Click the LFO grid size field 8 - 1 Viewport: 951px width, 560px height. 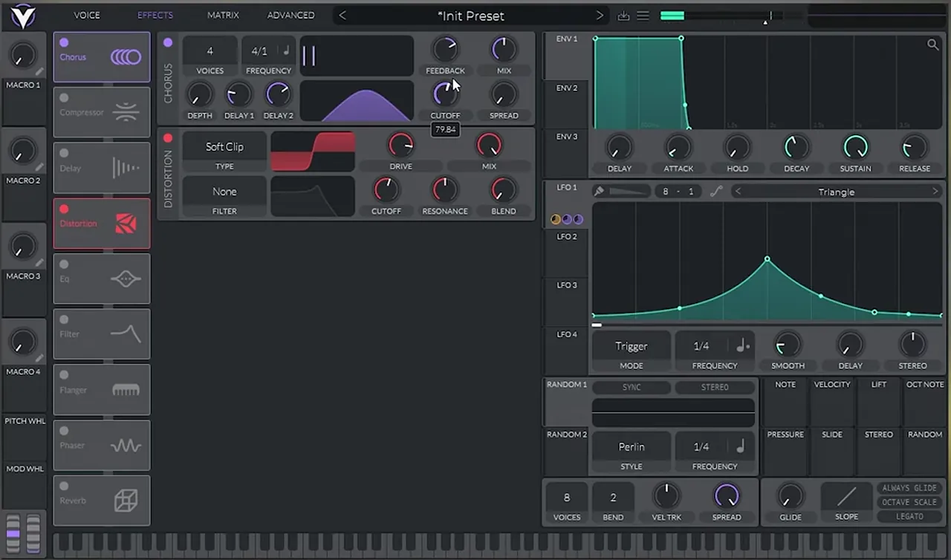click(678, 192)
